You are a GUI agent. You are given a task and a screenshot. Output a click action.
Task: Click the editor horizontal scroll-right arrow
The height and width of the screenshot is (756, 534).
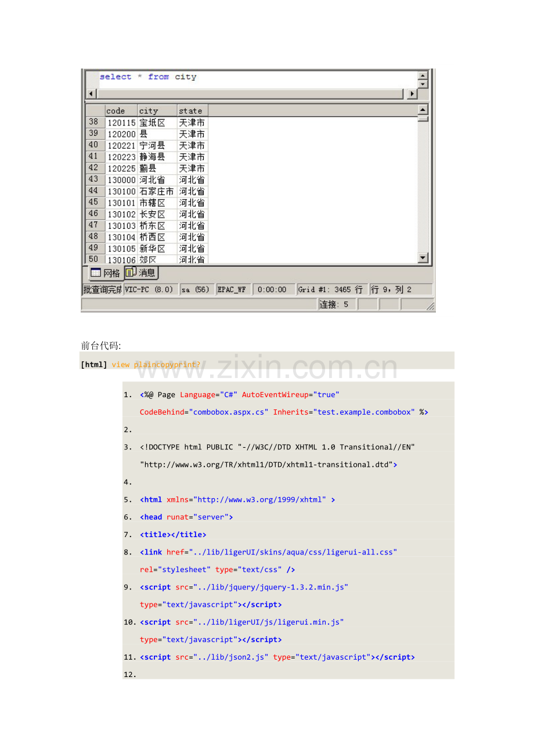412,93
